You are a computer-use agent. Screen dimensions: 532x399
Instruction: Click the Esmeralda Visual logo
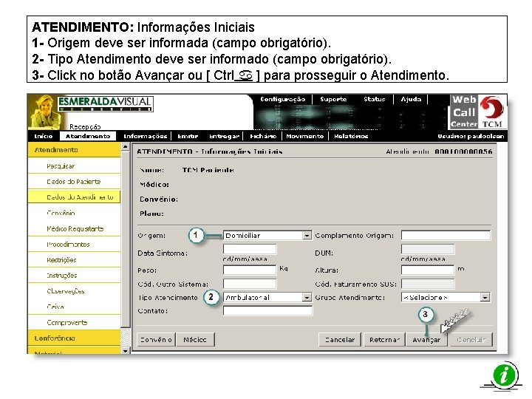coord(106,103)
